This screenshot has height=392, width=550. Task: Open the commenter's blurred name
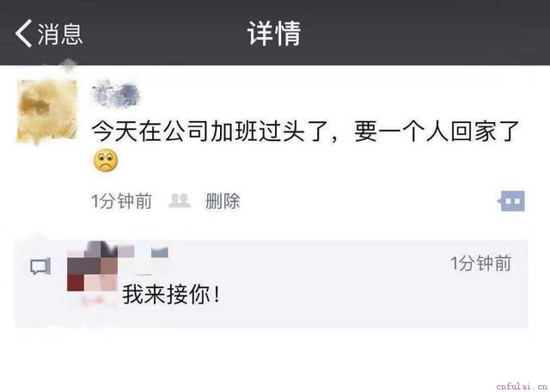click(x=144, y=250)
